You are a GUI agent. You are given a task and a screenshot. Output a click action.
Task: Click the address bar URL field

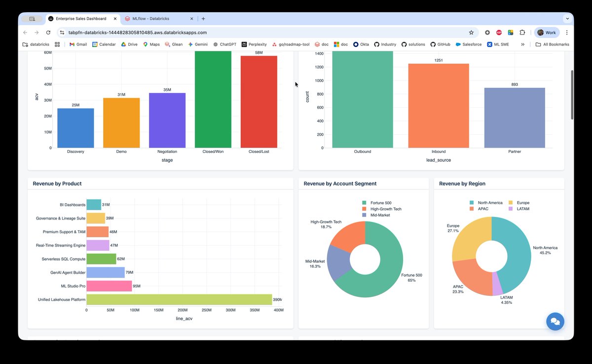click(x=266, y=33)
